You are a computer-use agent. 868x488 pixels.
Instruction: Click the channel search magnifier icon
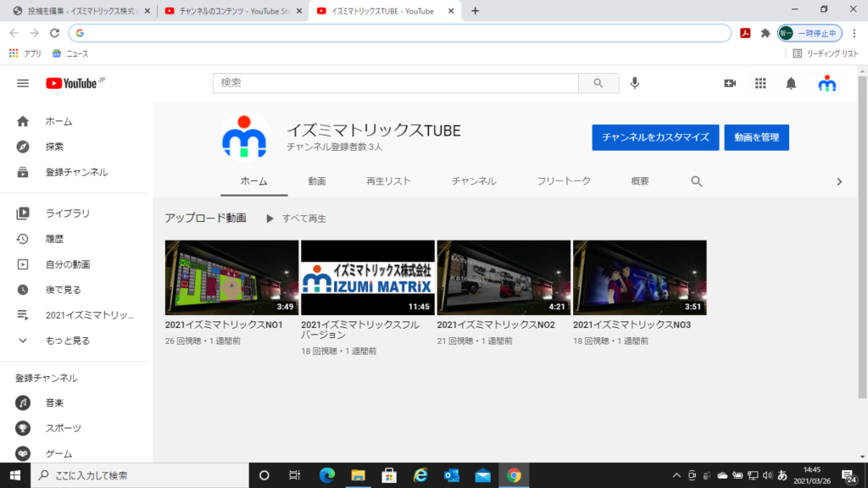click(697, 181)
